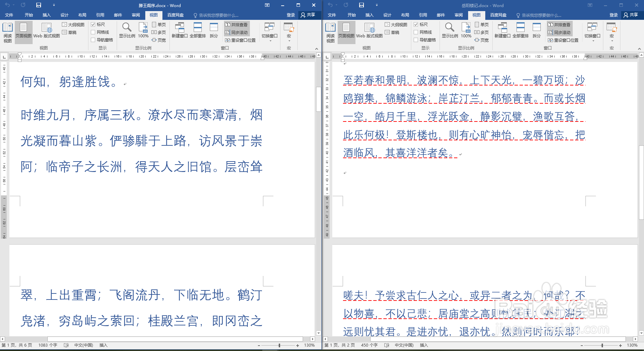Switch to Insert tab in left window
This screenshot has height=351, width=644.
point(47,15)
